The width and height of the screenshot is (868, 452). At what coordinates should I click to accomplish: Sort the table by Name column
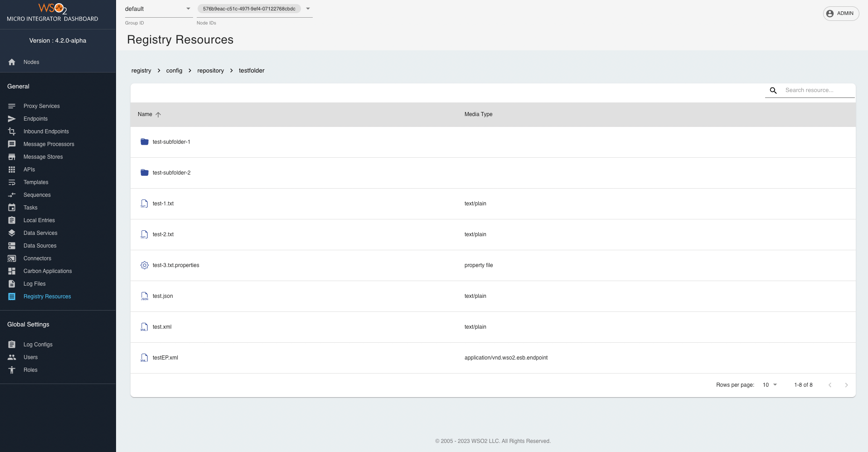(x=149, y=114)
